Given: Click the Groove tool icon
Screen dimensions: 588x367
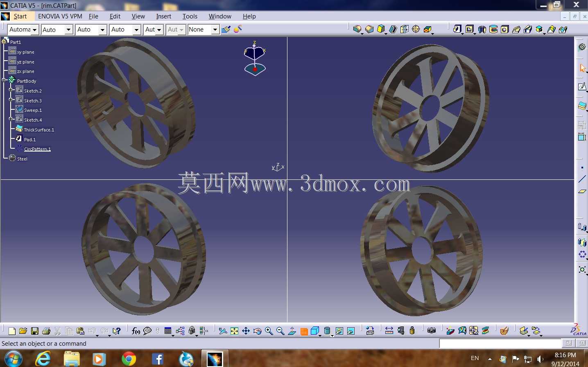Looking at the screenshot, I should point(493,29).
